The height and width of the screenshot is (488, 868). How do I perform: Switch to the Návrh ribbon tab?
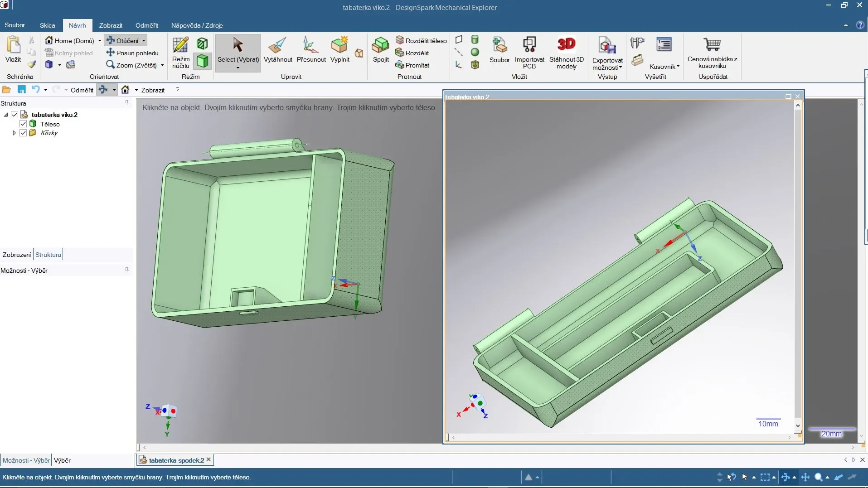click(78, 25)
